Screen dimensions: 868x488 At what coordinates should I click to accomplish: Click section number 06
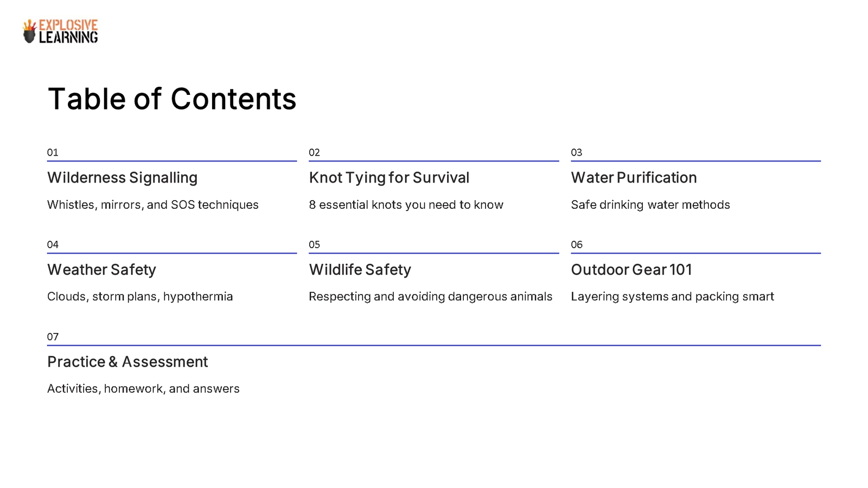(x=576, y=245)
